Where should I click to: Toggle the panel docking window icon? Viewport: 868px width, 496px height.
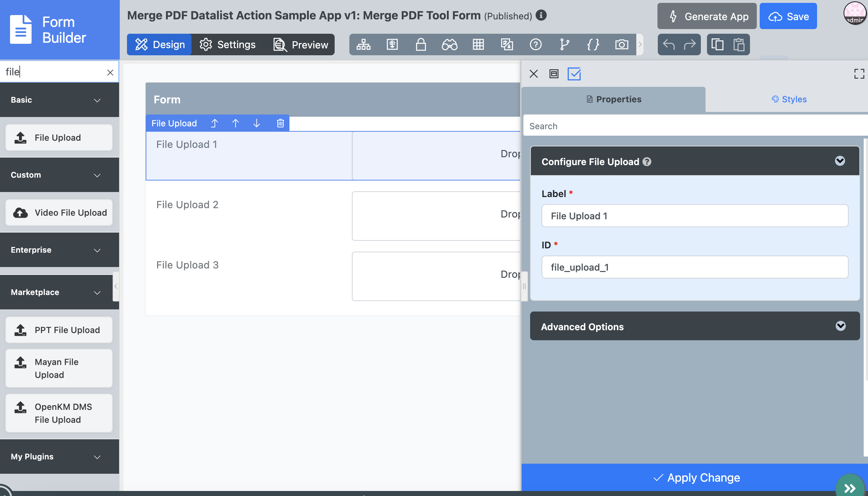coord(554,74)
